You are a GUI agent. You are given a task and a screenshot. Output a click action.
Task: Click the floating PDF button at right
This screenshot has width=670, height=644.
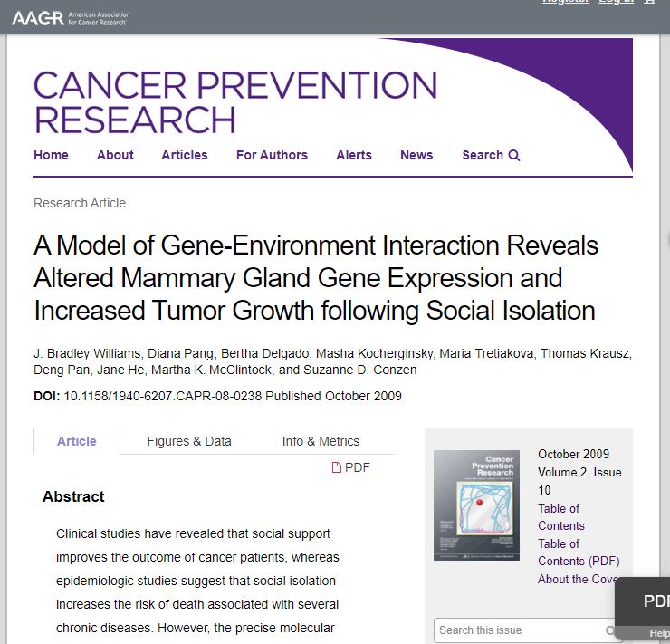point(644,601)
